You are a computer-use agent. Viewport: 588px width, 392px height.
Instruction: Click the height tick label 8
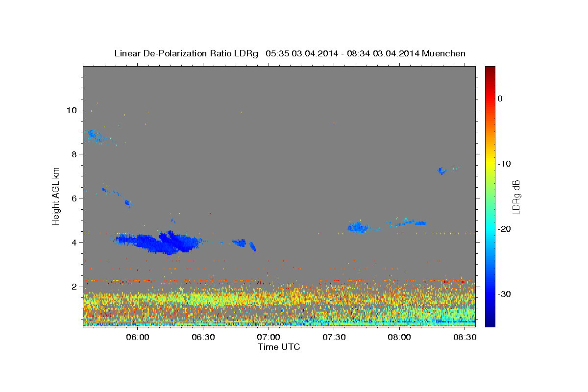click(75, 154)
